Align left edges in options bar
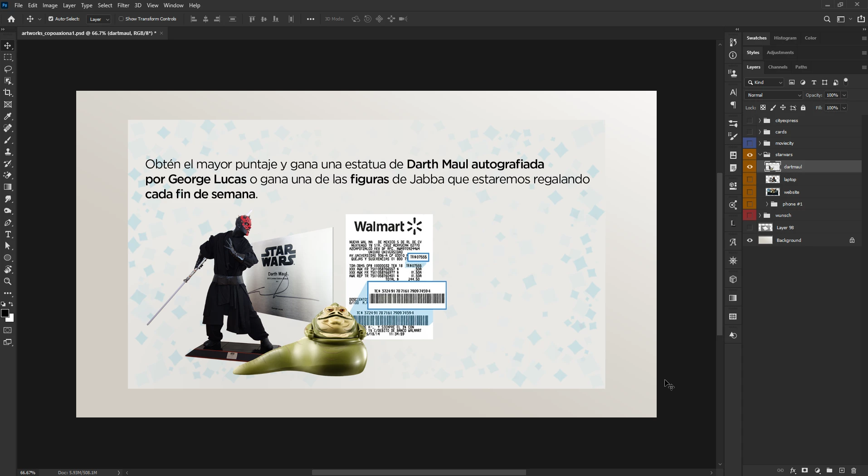The image size is (868, 476). click(x=194, y=19)
